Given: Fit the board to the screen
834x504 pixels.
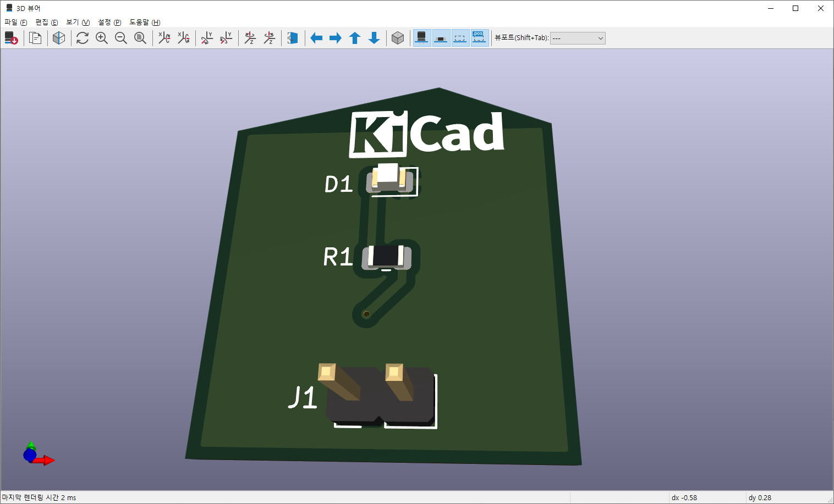Looking at the screenshot, I should click(x=140, y=38).
